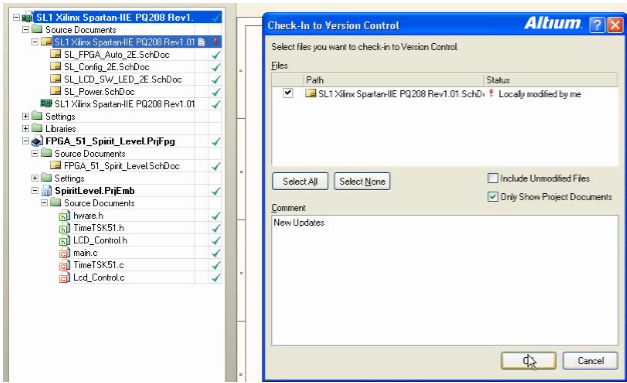The image size is (627, 383).
Task: Click the green checkmark beside SL_Power.SchDoc
Action: (x=216, y=92)
